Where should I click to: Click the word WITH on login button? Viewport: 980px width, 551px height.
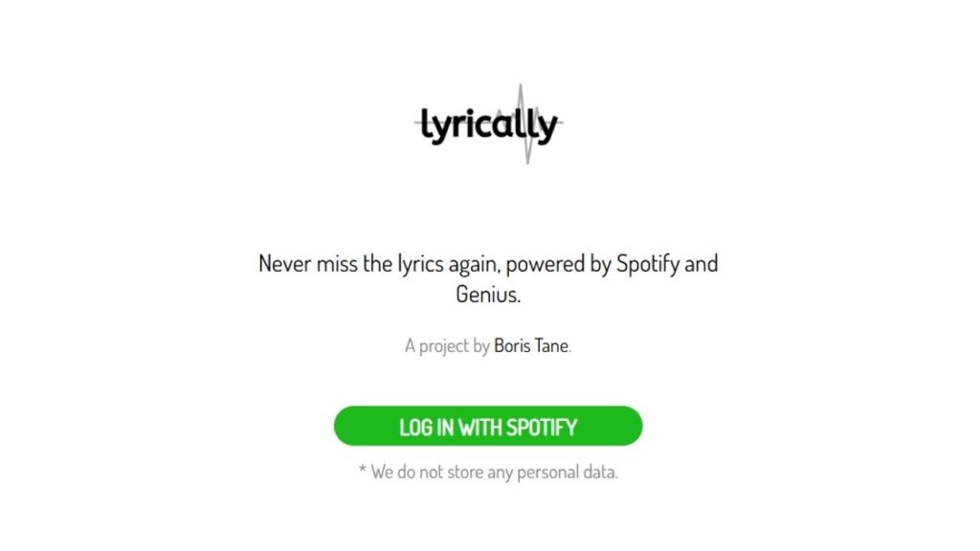pos(480,428)
